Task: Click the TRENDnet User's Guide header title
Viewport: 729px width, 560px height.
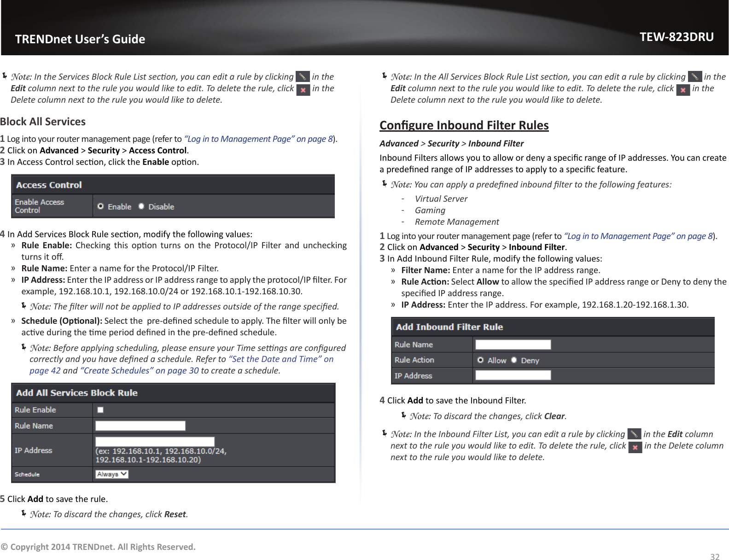Action: point(80,39)
